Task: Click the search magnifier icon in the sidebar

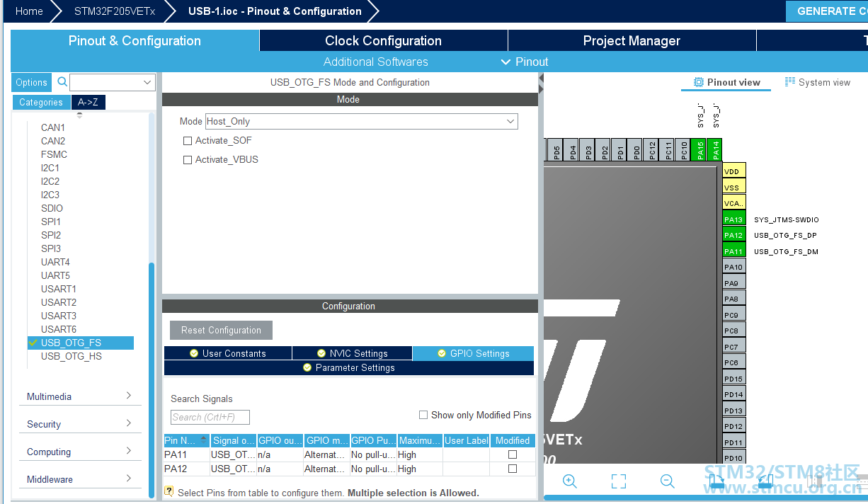Action: [62, 82]
